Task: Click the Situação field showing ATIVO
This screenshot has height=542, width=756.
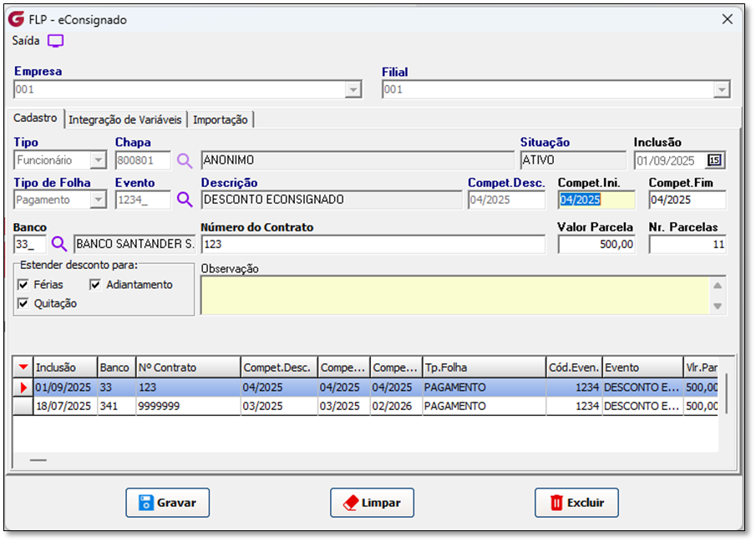Action: [573, 160]
